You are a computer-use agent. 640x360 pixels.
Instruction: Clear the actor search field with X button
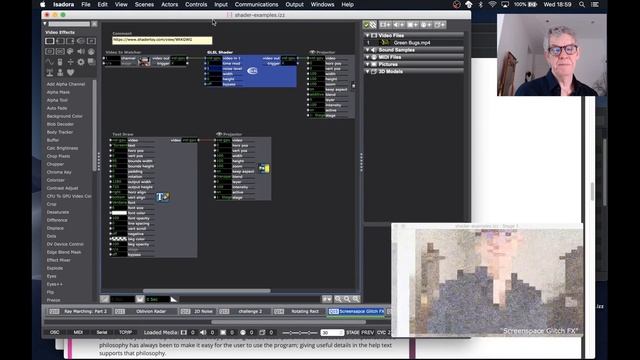94,24
